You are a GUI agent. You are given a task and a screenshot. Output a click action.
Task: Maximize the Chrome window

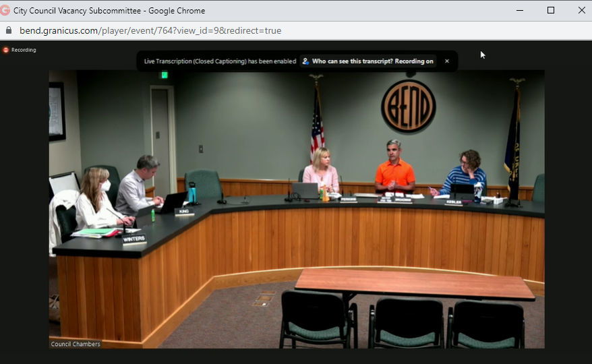click(x=551, y=11)
